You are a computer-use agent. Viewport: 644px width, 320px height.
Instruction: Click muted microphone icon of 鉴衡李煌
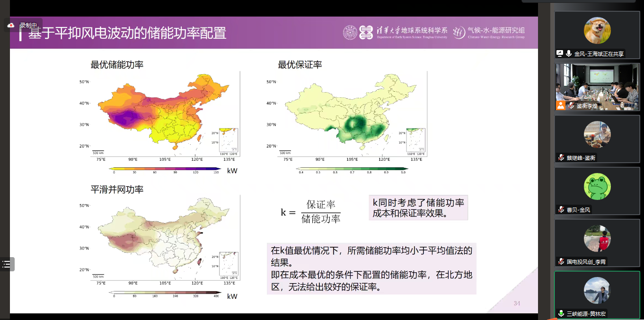pos(571,106)
